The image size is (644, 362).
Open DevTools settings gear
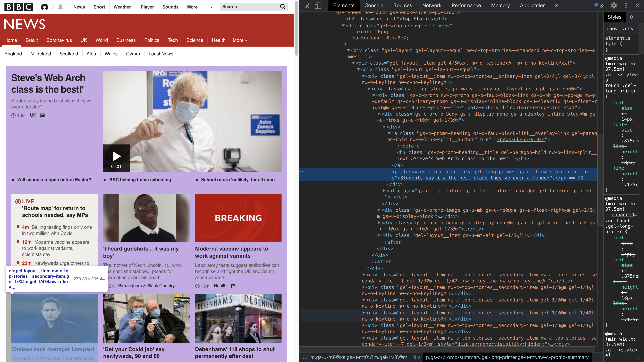pos(614,5)
